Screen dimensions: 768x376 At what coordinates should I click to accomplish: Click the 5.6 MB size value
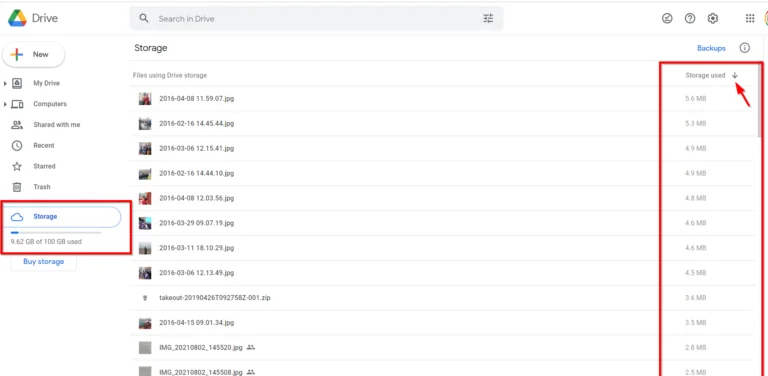point(696,98)
